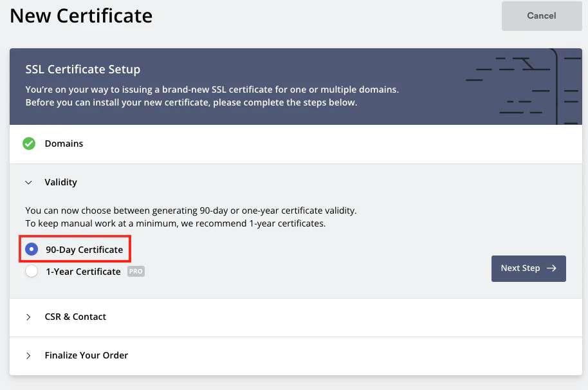Viewport: 588px width, 390px height.
Task: Click the New Certificate page title
Action: (81, 15)
